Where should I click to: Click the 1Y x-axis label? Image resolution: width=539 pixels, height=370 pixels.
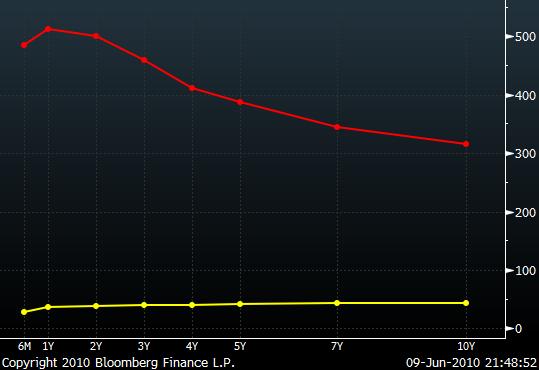coord(48,346)
